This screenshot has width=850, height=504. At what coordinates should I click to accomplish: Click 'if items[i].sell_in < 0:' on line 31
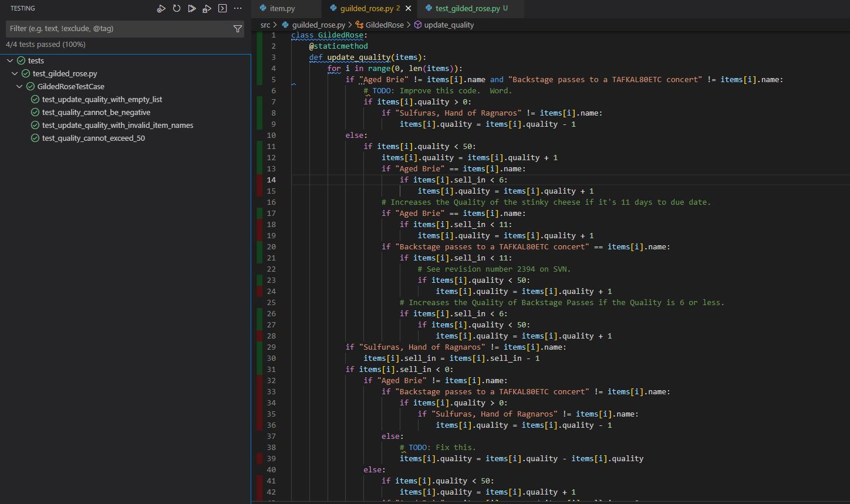tap(399, 369)
